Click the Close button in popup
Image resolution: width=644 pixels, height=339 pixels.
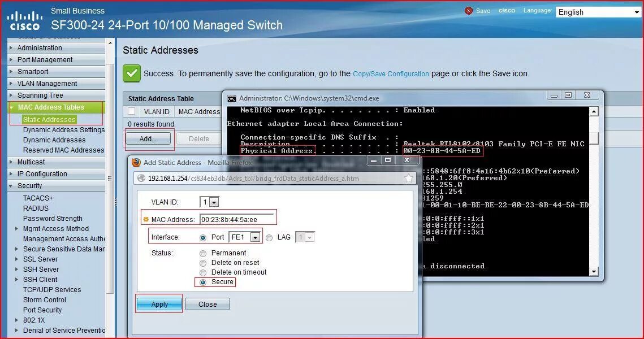point(208,304)
